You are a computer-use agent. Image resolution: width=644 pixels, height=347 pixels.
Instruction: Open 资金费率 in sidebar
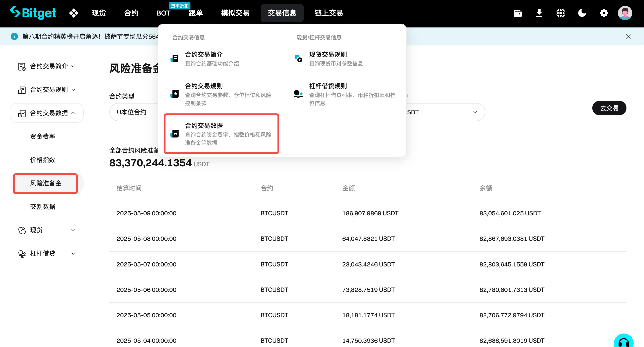pos(42,136)
